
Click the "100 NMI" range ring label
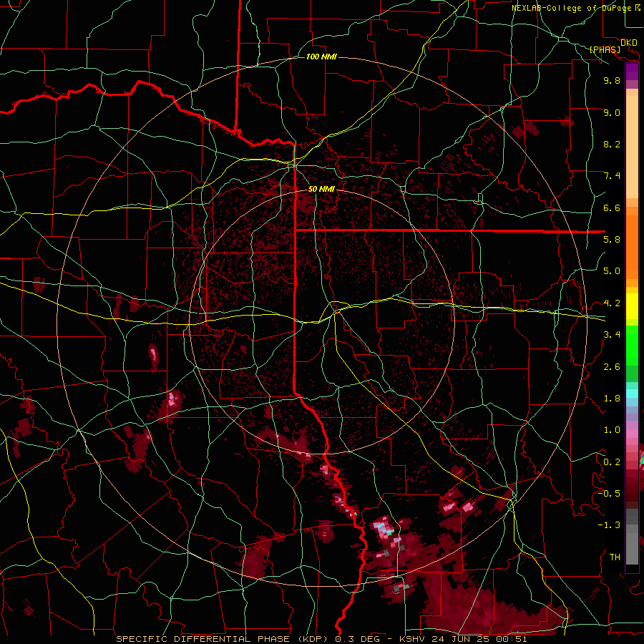[321, 57]
